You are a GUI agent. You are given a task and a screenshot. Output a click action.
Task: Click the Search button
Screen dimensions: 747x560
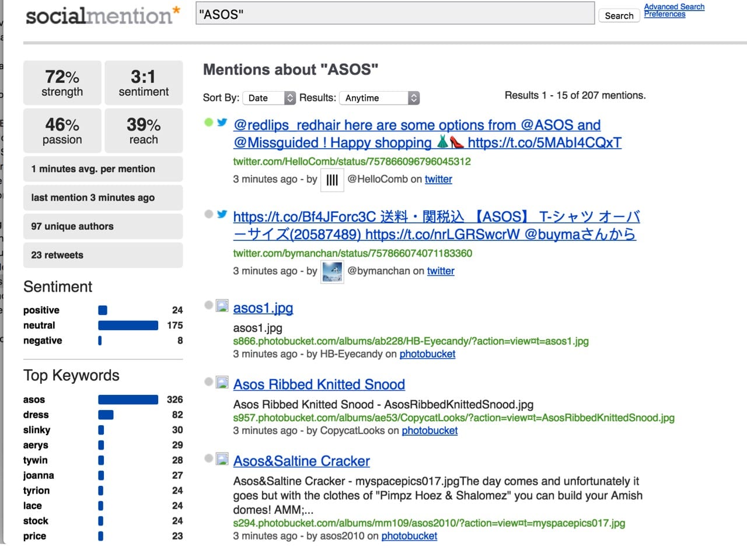[619, 16]
